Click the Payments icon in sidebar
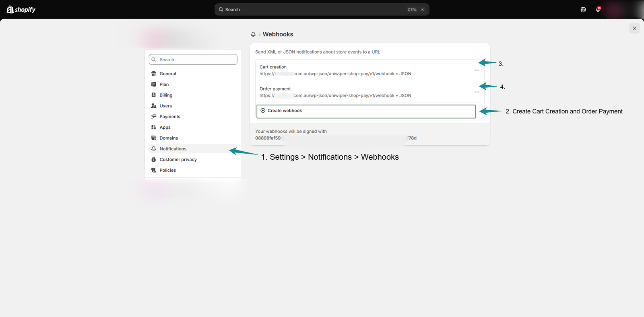The image size is (644, 317). coord(153,117)
